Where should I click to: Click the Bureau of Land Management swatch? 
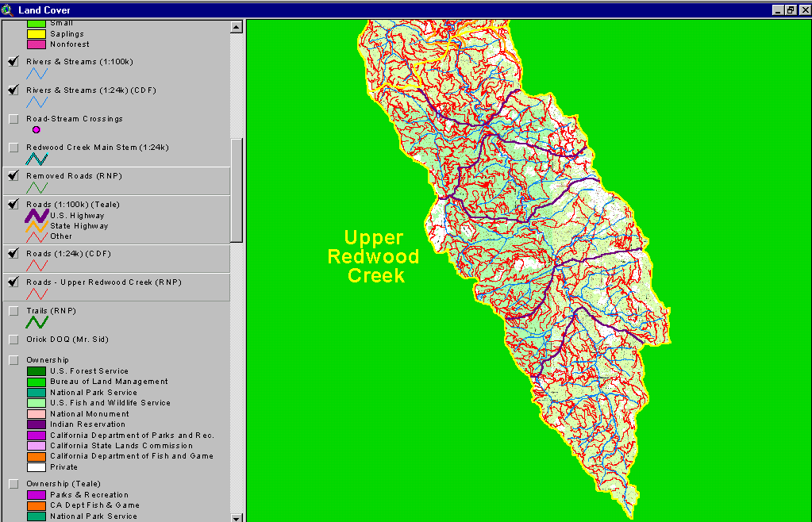click(x=37, y=382)
